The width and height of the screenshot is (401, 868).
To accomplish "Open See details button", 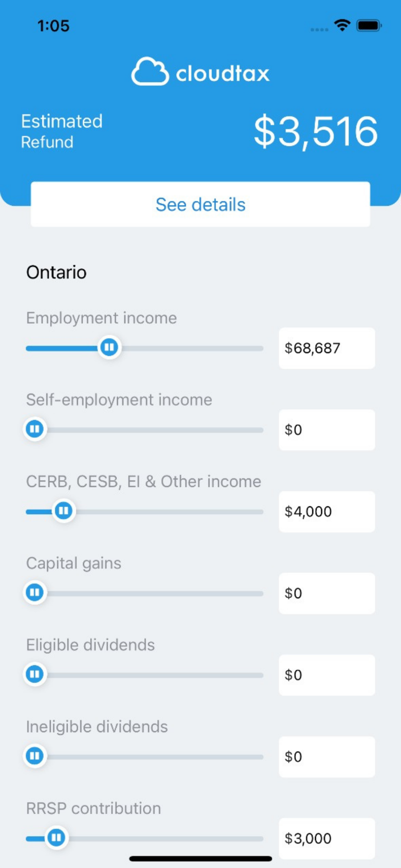I will pyautogui.click(x=200, y=204).
